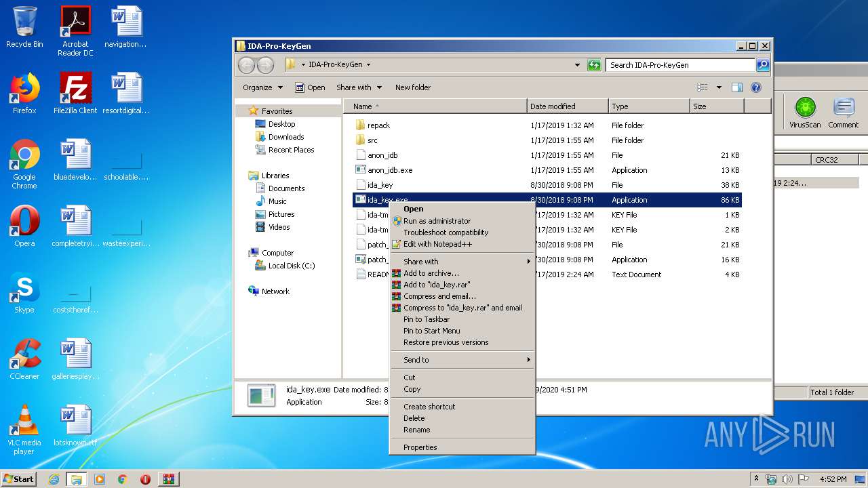Open lotsknown.rtf document on desktop
The image size is (868, 488).
click(x=75, y=426)
